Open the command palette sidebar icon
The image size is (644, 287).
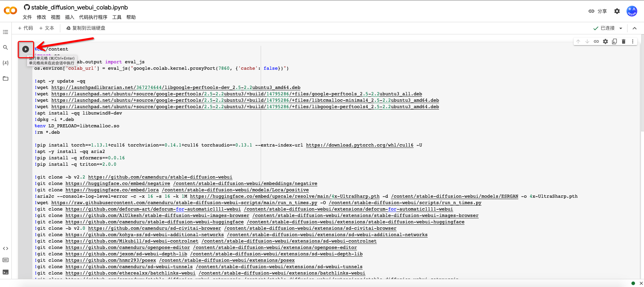pos(5,260)
